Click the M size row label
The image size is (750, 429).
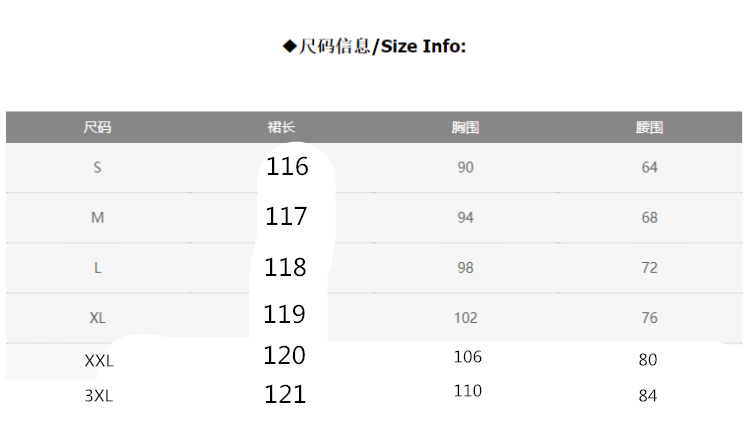tap(97, 218)
